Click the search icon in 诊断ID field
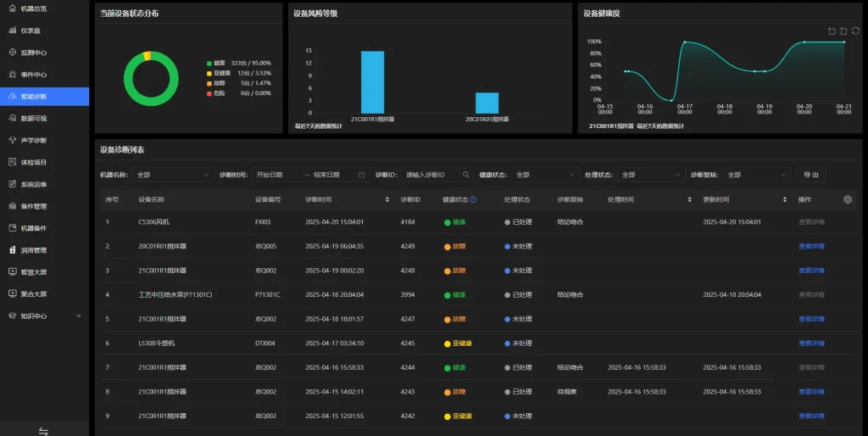This screenshot has width=868, height=436. (x=465, y=175)
